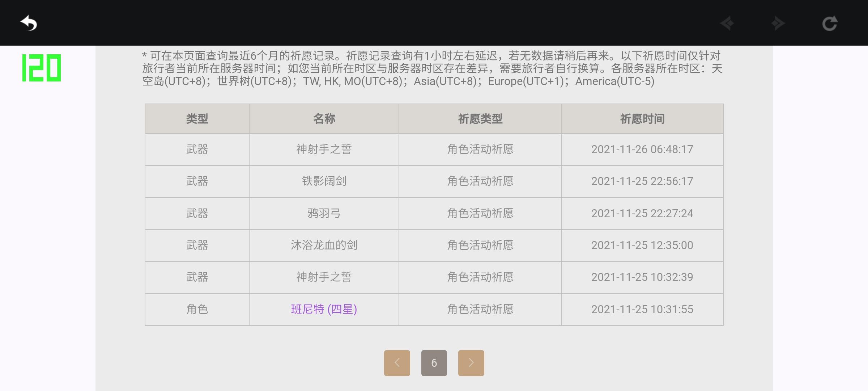Select the 铁影阔剑 weapon name
Viewport: 868px width, 391px height.
pos(324,181)
